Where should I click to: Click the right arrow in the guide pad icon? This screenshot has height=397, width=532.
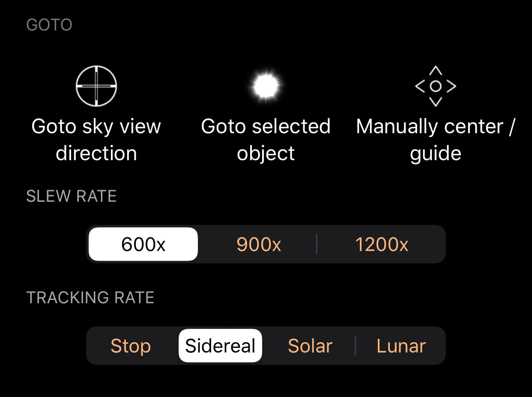pos(451,86)
